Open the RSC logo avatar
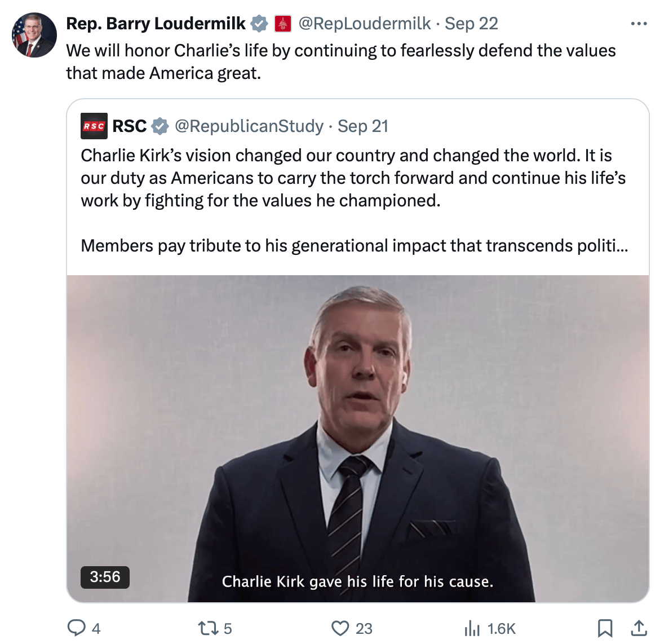 (x=94, y=126)
